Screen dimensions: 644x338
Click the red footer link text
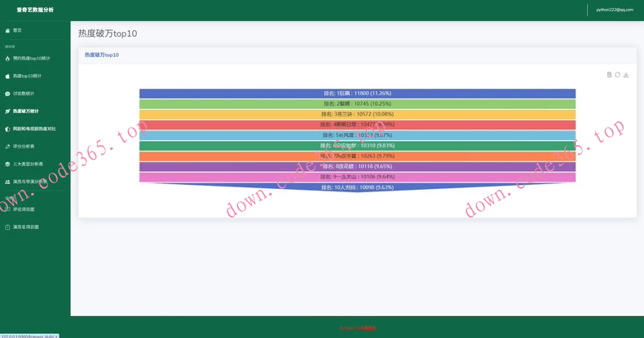357,327
